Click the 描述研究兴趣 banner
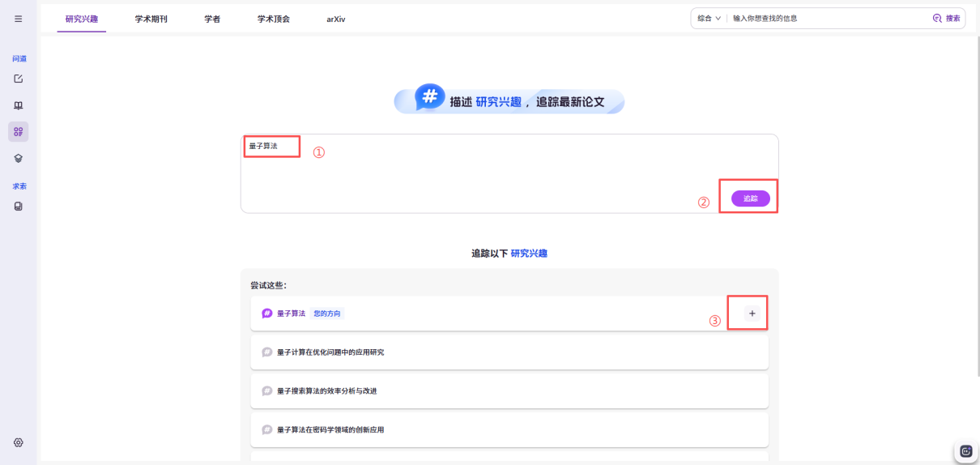Screen dimensions: 980x465 coord(509,100)
